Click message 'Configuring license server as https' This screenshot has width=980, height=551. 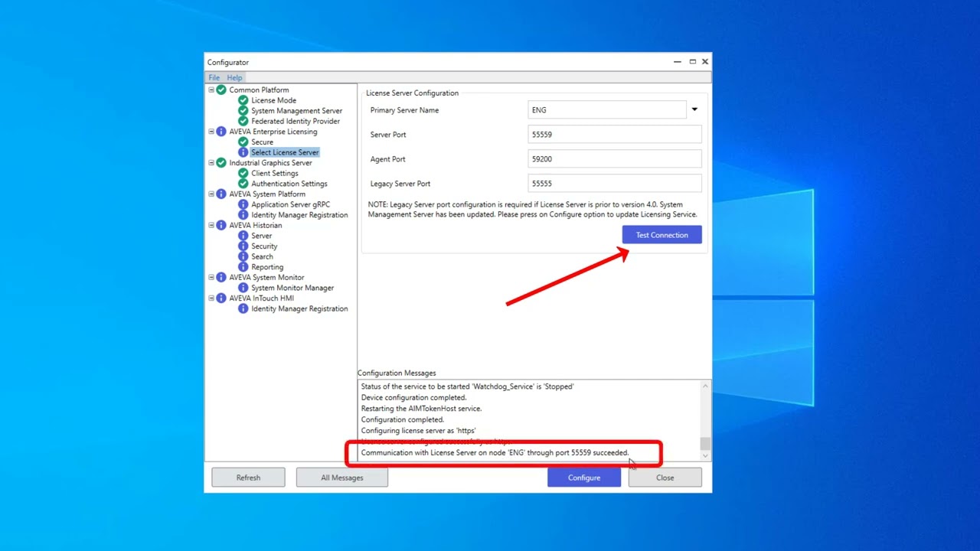click(418, 430)
